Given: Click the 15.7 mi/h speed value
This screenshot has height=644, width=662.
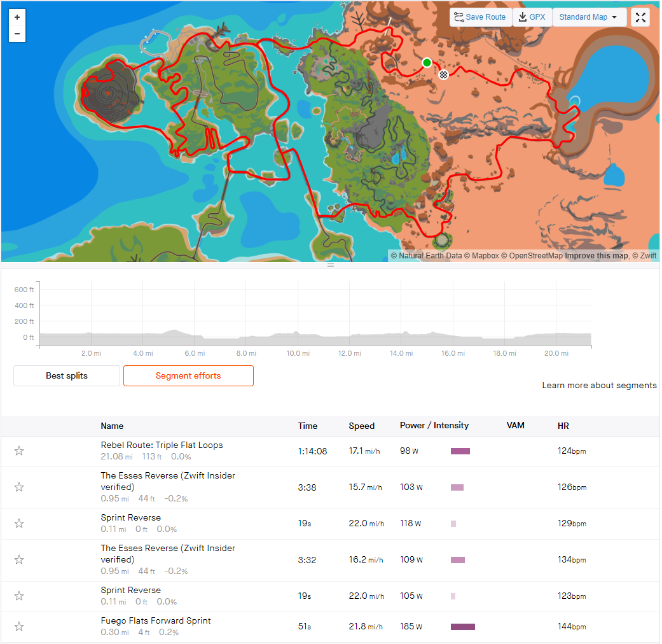Looking at the screenshot, I should coord(365,487).
